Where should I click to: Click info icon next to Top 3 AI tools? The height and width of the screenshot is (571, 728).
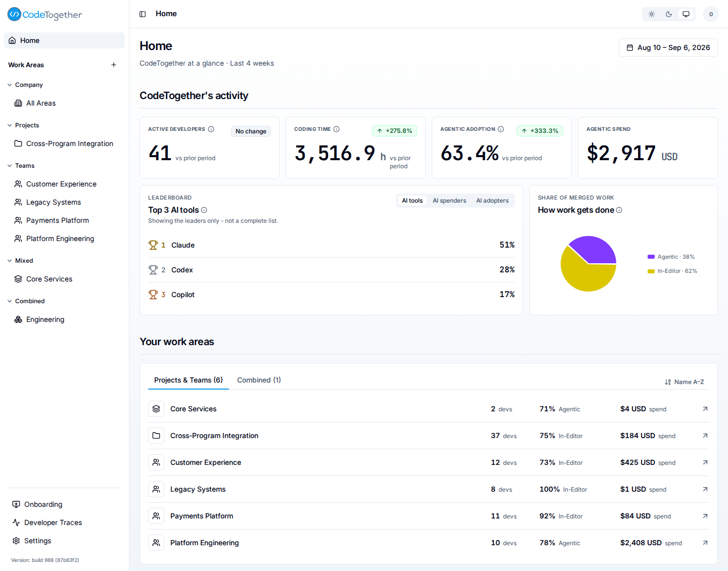(204, 210)
